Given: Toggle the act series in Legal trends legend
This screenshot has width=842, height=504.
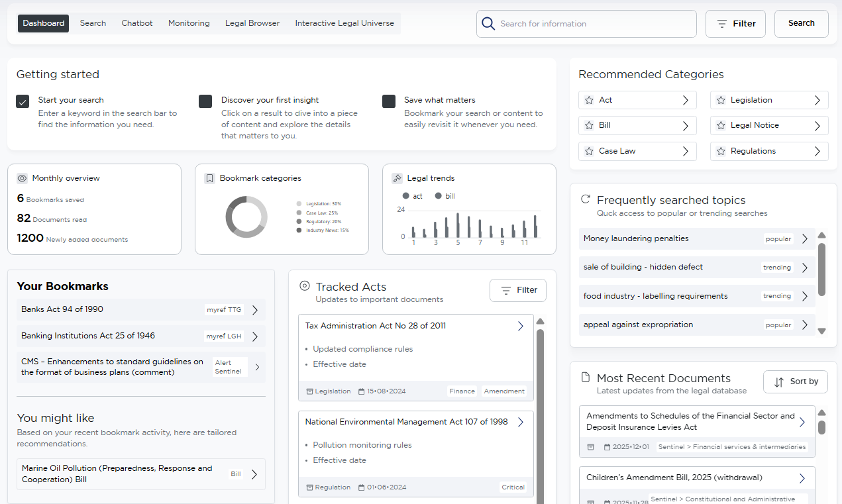Looking at the screenshot, I should click(x=412, y=196).
